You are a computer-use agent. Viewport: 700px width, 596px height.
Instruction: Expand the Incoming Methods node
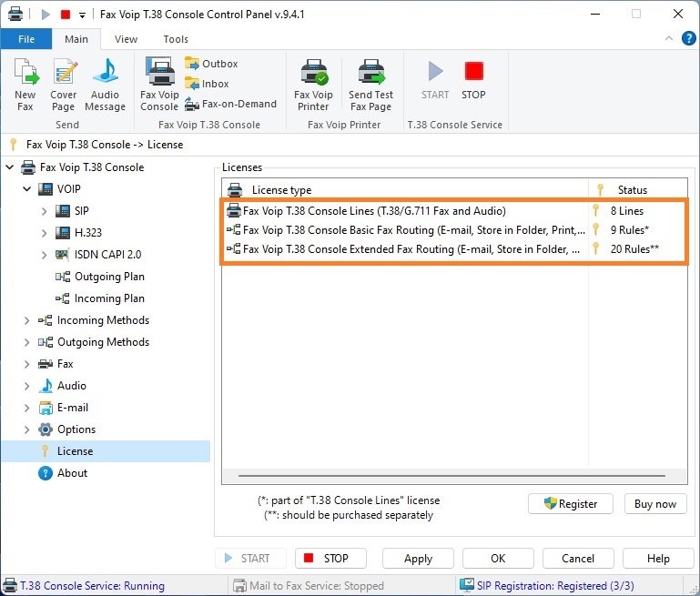26,320
